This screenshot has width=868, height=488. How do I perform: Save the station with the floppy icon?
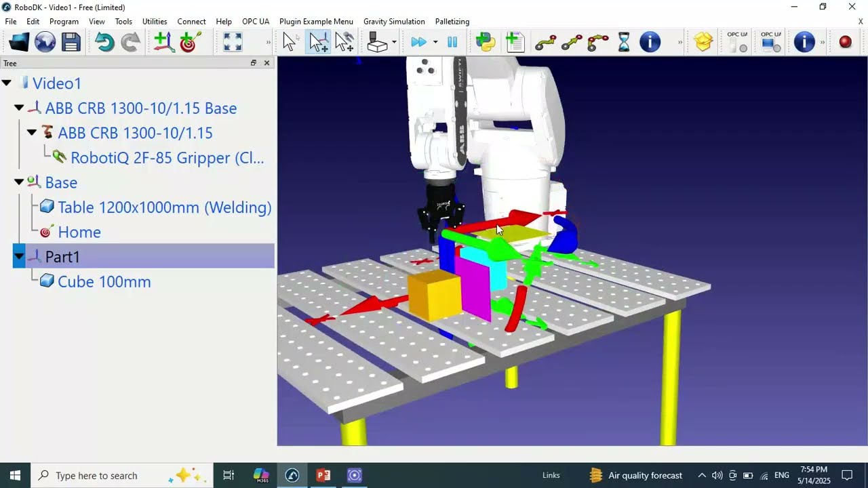pyautogui.click(x=71, y=42)
